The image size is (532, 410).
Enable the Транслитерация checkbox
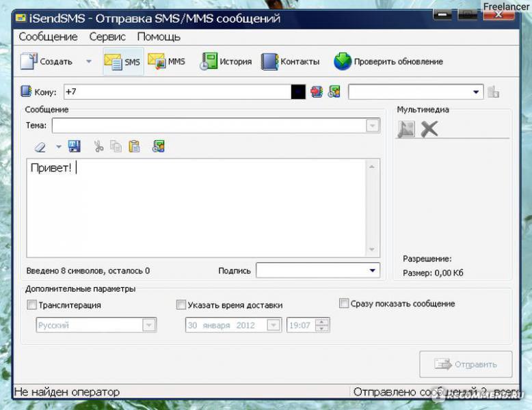point(31,305)
